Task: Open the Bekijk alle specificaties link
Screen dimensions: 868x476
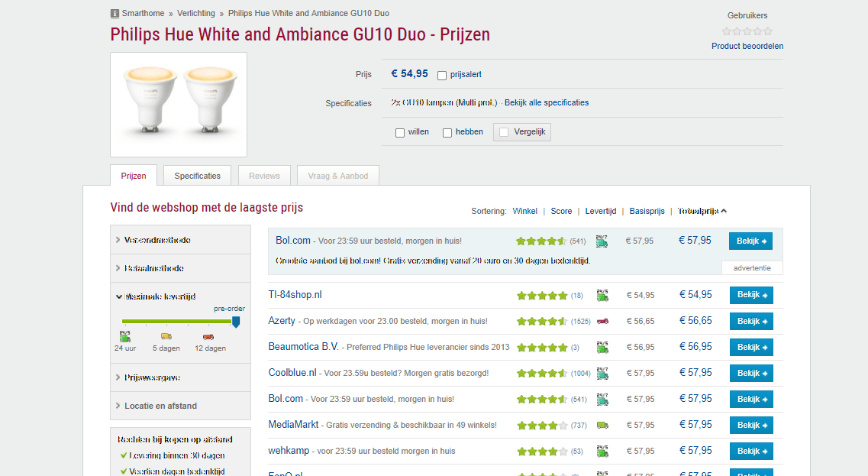Action: click(547, 102)
